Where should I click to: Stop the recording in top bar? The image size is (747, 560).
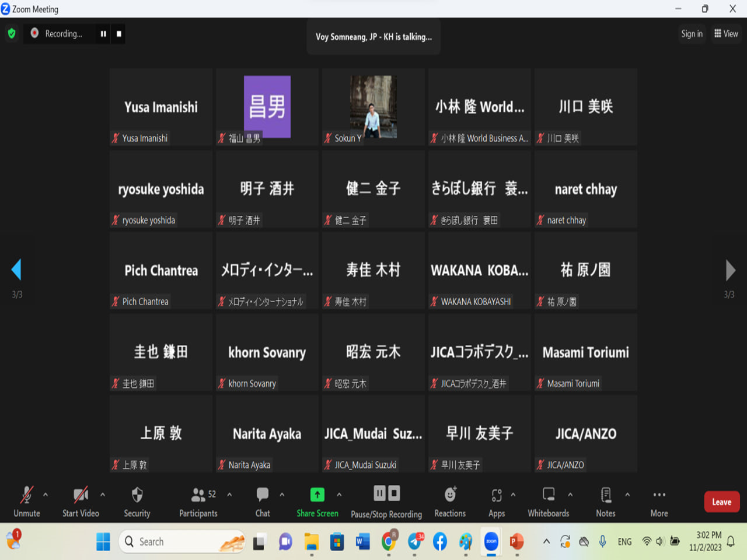click(119, 34)
